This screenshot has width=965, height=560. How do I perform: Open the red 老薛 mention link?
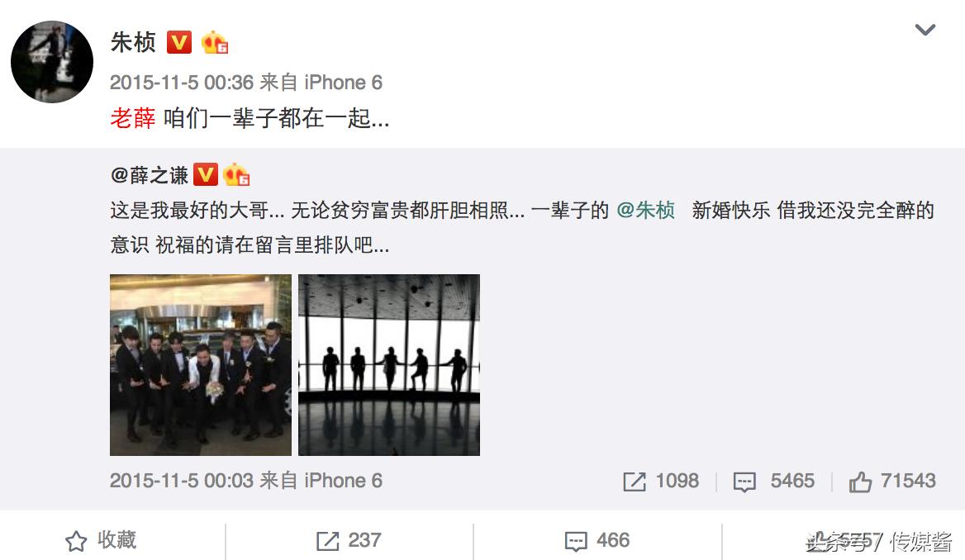tap(133, 117)
